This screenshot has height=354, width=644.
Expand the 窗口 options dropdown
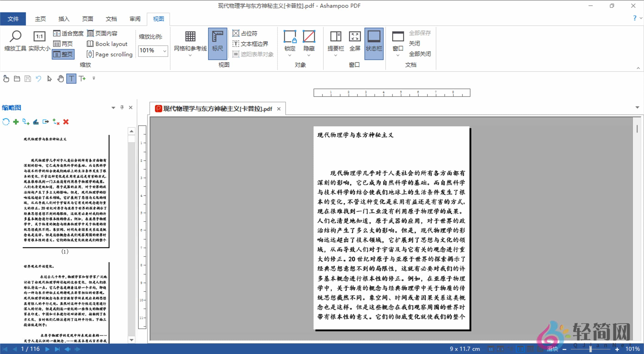(397, 55)
